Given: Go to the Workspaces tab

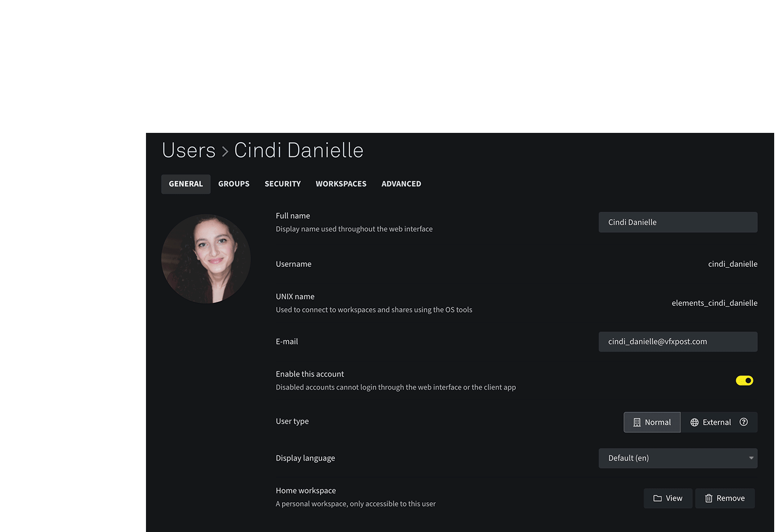Looking at the screenshot, I should [x=341, y=184].
